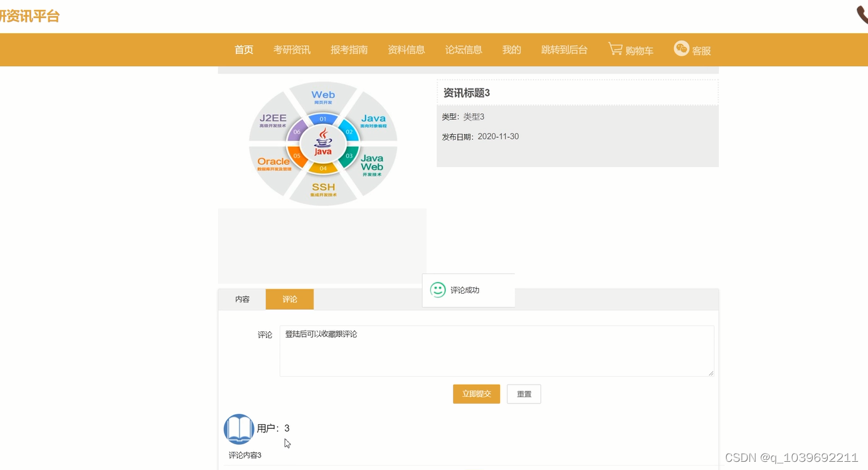Click 购物车 text in navigation
This screenshot has width=868, height=470.
pos(640,51)
